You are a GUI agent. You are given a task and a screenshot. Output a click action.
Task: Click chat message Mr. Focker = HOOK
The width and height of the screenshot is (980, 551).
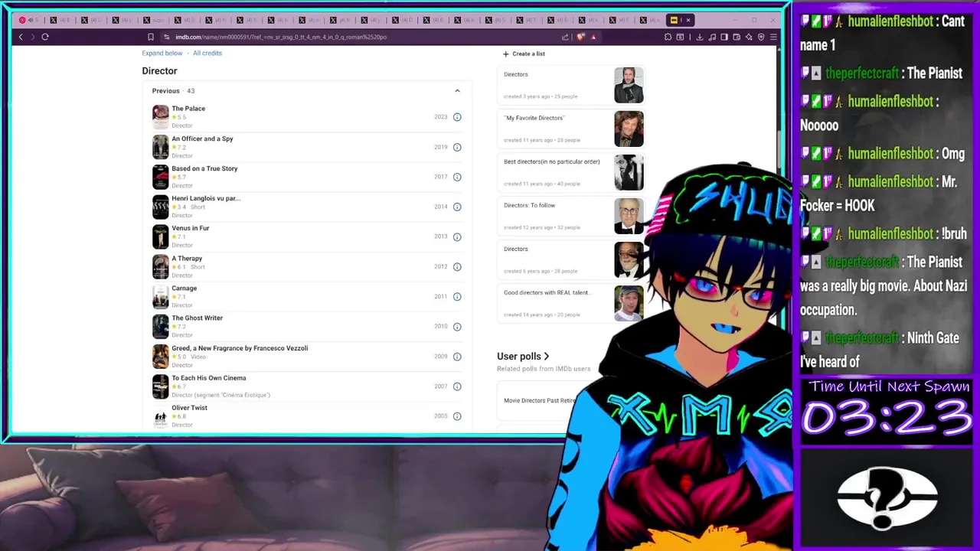(x=879, y=194)
